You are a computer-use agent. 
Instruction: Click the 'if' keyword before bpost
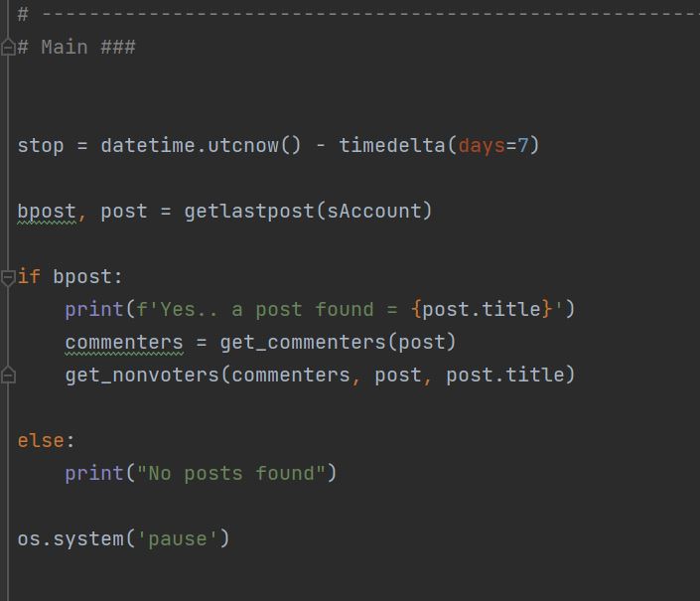(29, 277)
